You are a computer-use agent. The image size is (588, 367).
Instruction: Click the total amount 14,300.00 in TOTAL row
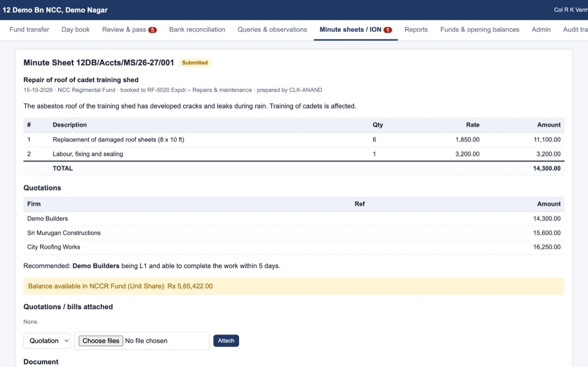547,168
